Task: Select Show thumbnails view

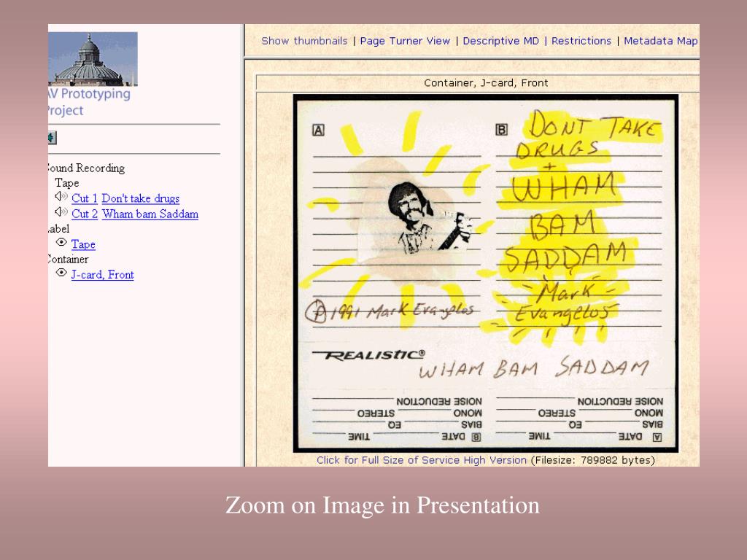Action: coord(304,41)
